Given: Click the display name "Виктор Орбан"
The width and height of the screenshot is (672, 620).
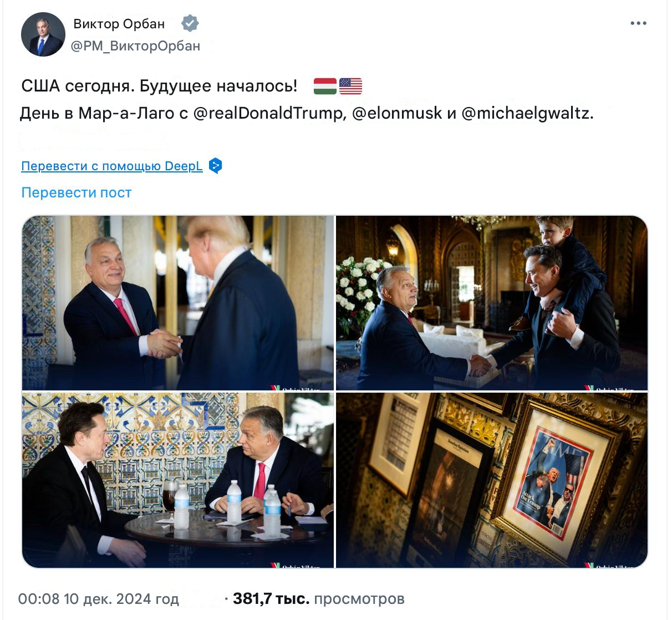Looking at the screenshot, I should 119,24.
